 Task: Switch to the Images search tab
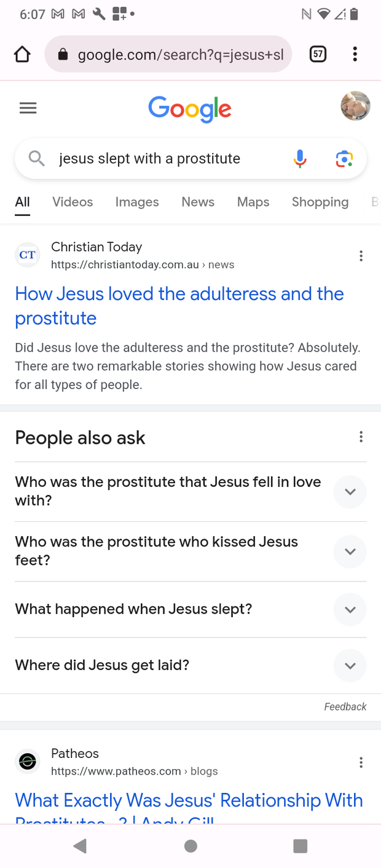[x=137, y=202]
